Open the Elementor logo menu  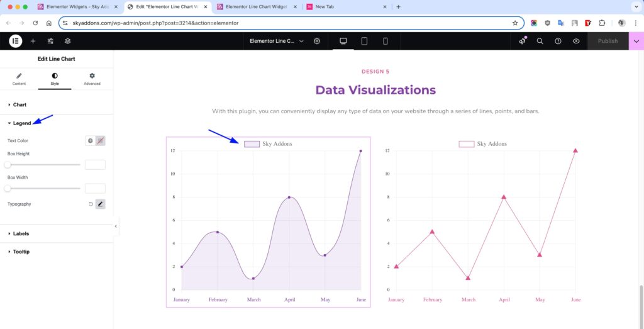pyautogui.click(x=16, y=41)
